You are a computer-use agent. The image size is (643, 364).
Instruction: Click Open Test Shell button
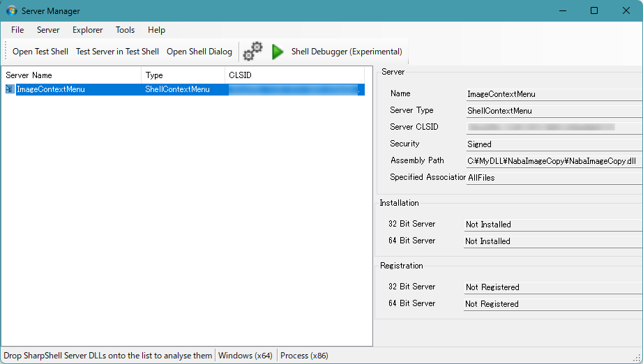pos(40,52)
